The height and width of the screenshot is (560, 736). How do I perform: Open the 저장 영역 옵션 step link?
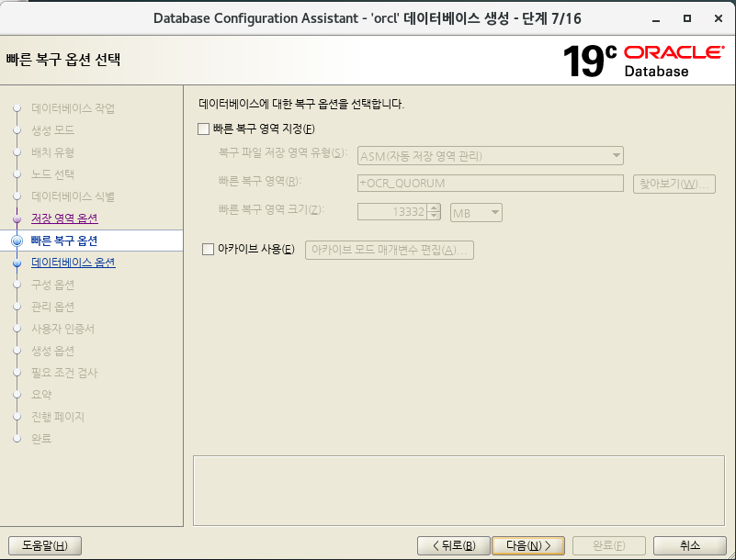(x=64, y=218)
